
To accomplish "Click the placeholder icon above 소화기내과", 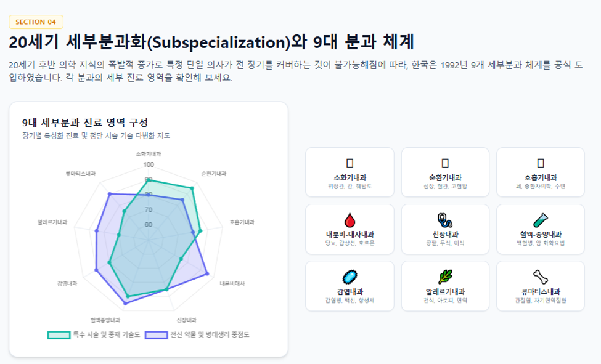I will click(x=350, y=163).
